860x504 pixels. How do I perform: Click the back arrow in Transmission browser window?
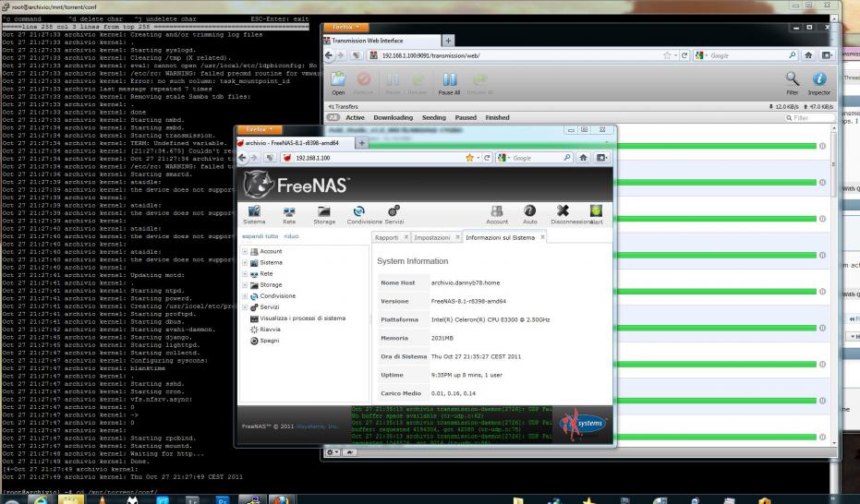coord(329,55)
